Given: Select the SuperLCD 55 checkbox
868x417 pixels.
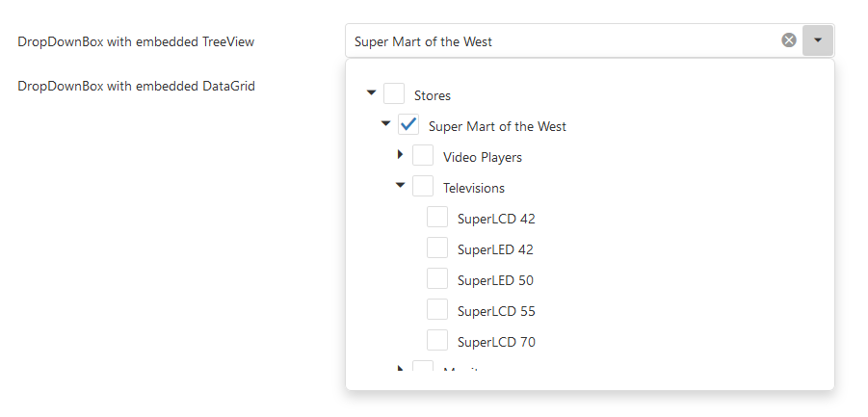Looking at the screenshot, I should pyautogui.click(x=437, y=310).
